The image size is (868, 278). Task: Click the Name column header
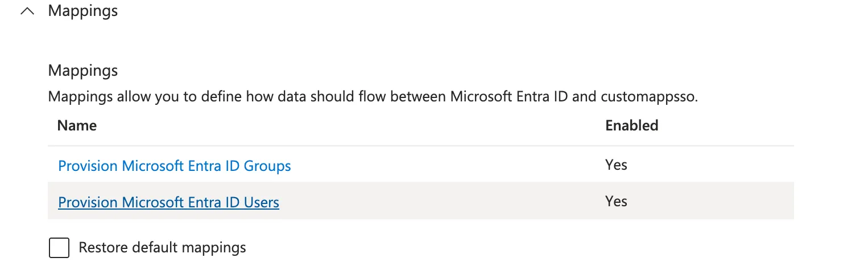coord(77,125)
